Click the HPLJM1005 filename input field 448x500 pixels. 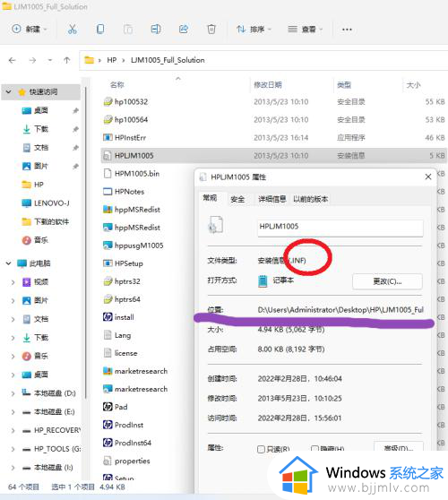(x=340, y=228)
